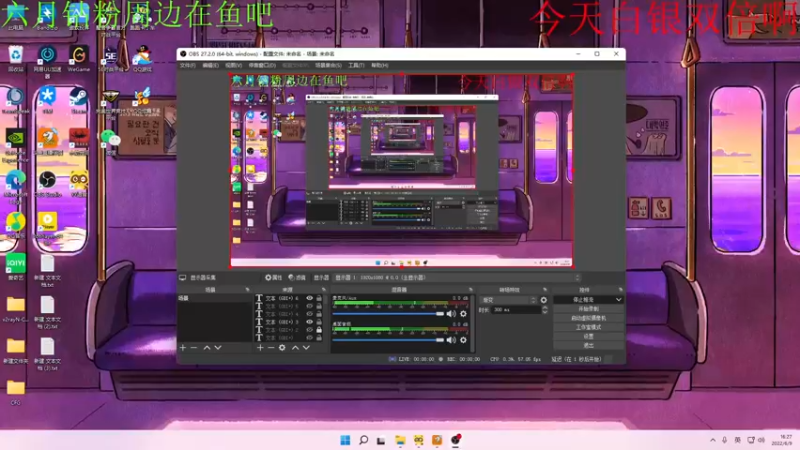Toggle lock on 文本 (GDI+) 2 source
Viewport: 800px width, 450px height.
[x=319, y=330]
